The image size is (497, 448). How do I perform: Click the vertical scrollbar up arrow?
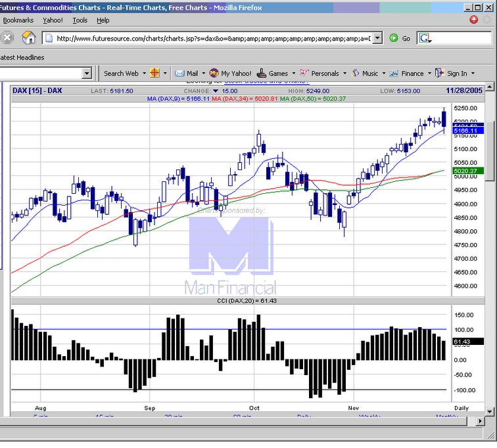[490, 86]
